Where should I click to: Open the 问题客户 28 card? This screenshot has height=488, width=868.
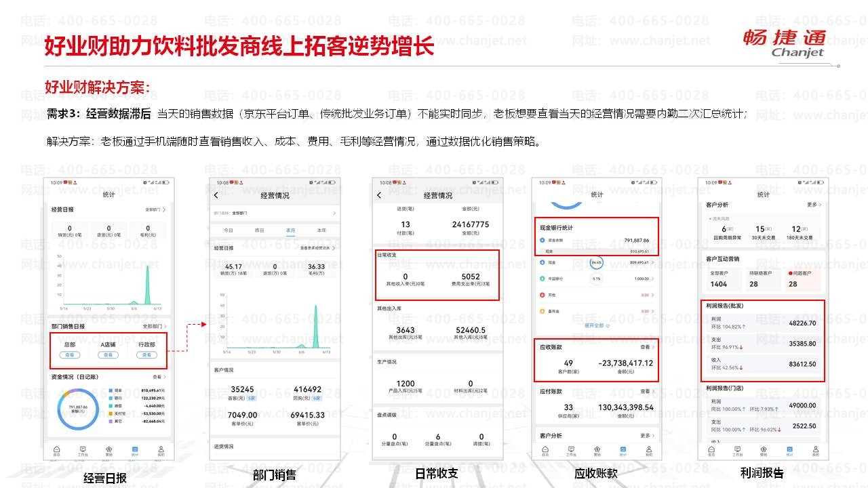[803, 279]
